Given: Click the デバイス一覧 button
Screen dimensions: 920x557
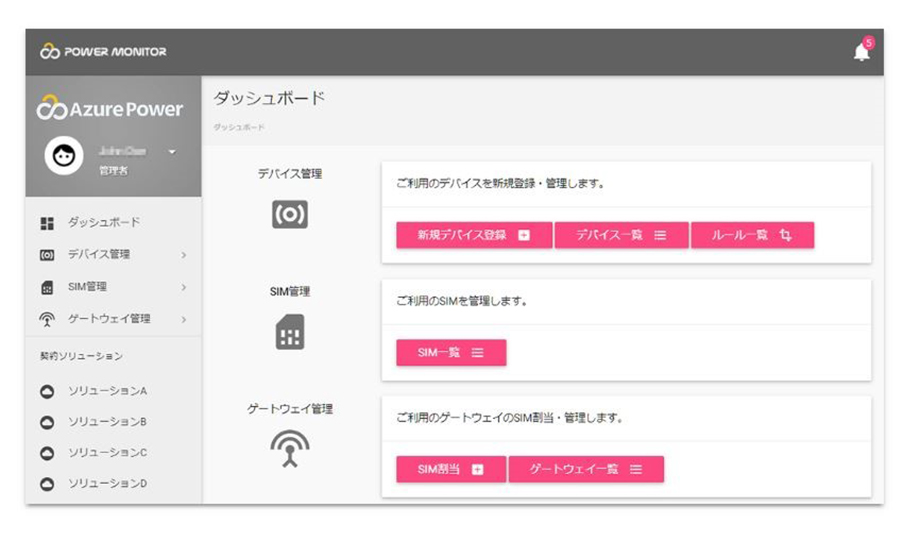Looking at the screenshot, I should point(621,235).
